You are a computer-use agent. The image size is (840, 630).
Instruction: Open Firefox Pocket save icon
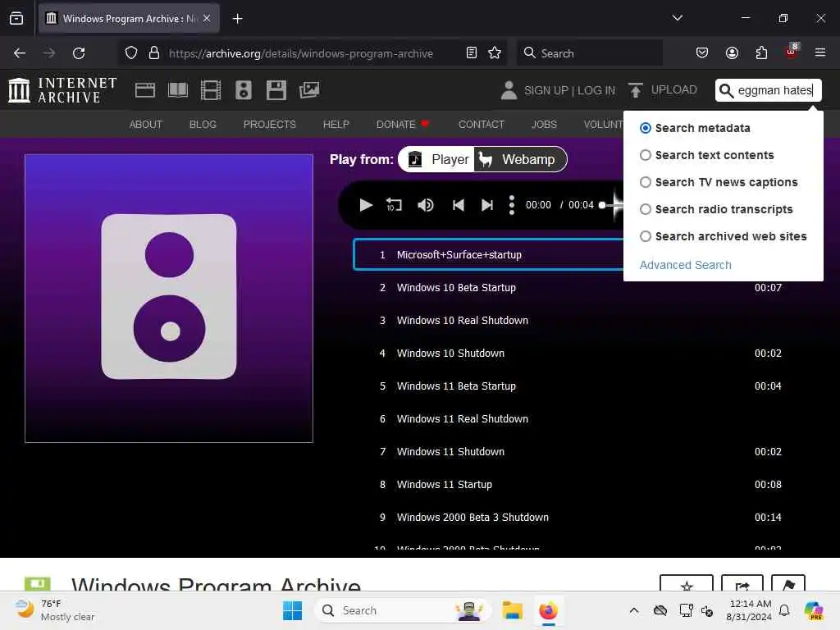tap(702, 52)
